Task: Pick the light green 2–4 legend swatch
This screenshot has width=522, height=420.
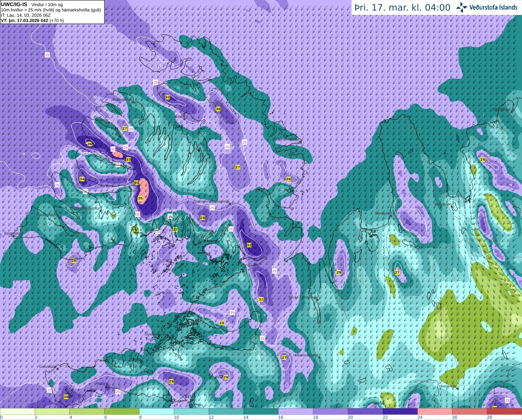Action: [52, 411]
